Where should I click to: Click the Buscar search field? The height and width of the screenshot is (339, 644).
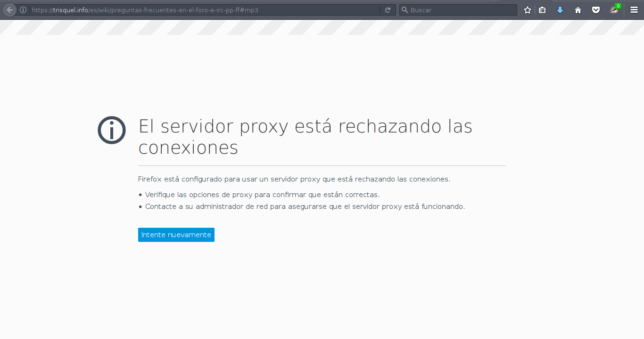tap(458, 10)
